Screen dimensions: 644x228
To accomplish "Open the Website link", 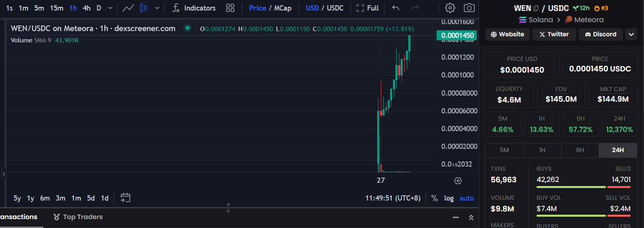I will [x=507, y=35].
